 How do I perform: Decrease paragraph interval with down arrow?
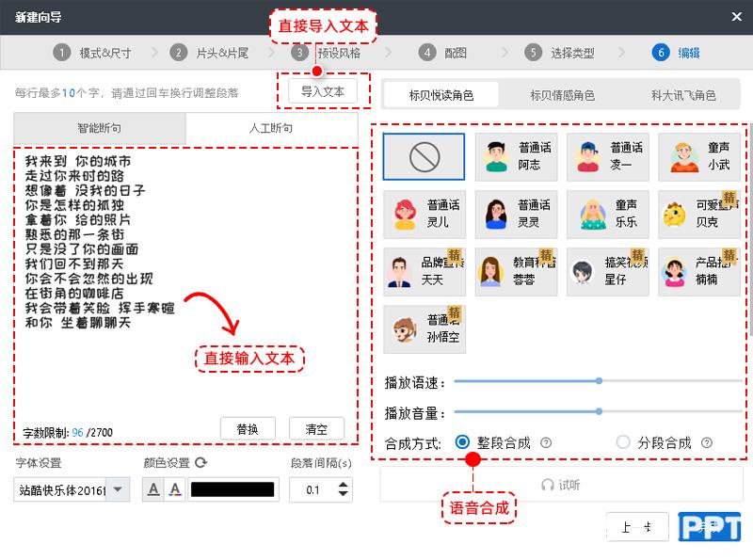point(343,494)
